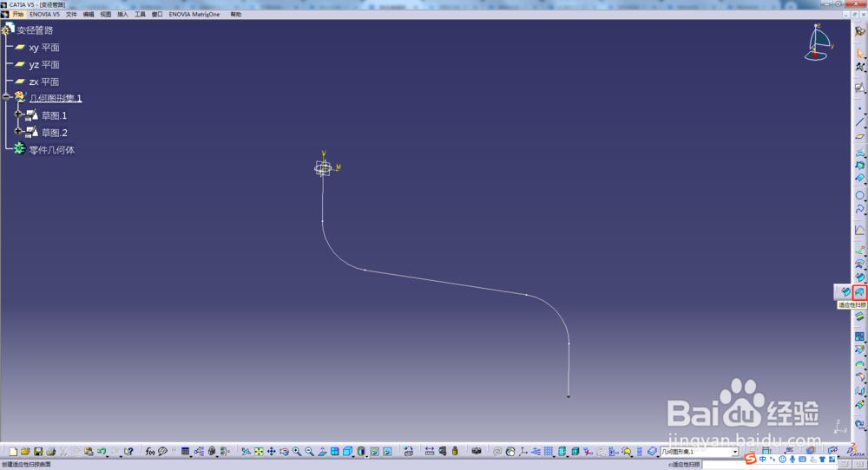Expand the 草图.2 tree node
The height and width of the screenshot is (470, 868).
click(17, 132)
